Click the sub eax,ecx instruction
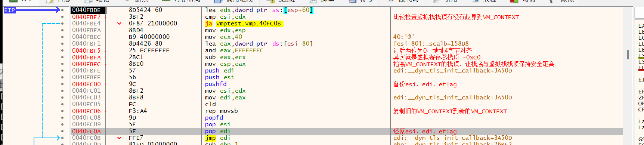This screenshot has width=644, height=145. click(x=225, y=57)
